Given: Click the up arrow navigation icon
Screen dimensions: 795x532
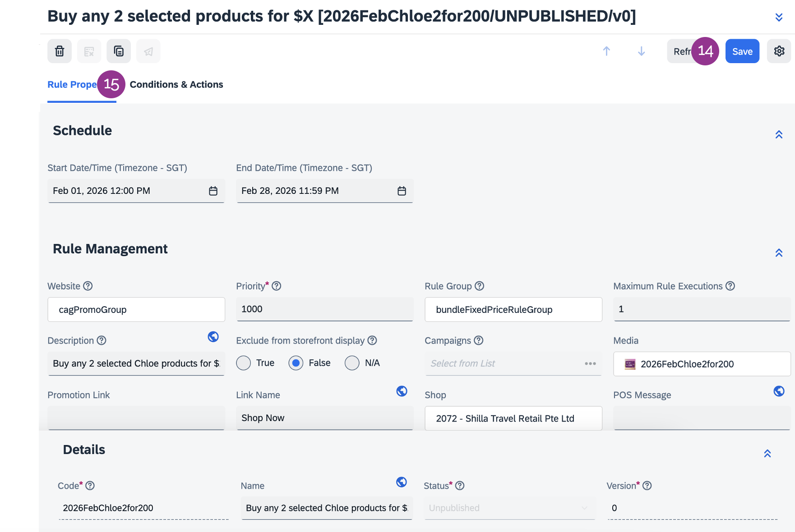Looking at the screenshot, I should coord(606,51).
